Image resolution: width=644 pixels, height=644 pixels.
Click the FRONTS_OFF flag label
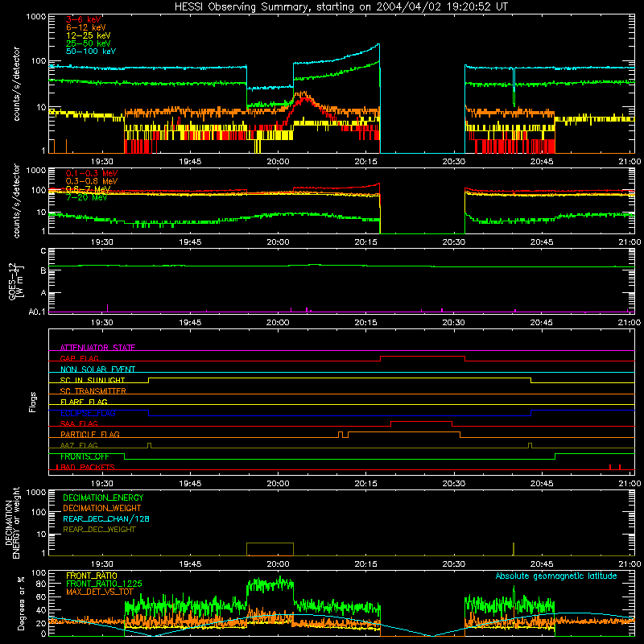tap(85, 456)
